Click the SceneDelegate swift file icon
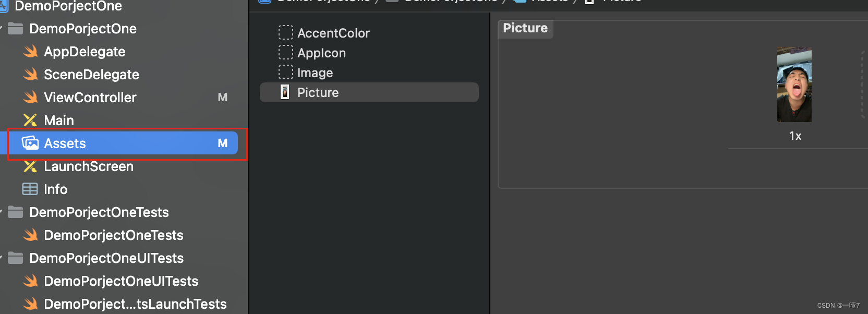Image resolution: width=868 pixels, height=314 pixels. pos(30,75)
